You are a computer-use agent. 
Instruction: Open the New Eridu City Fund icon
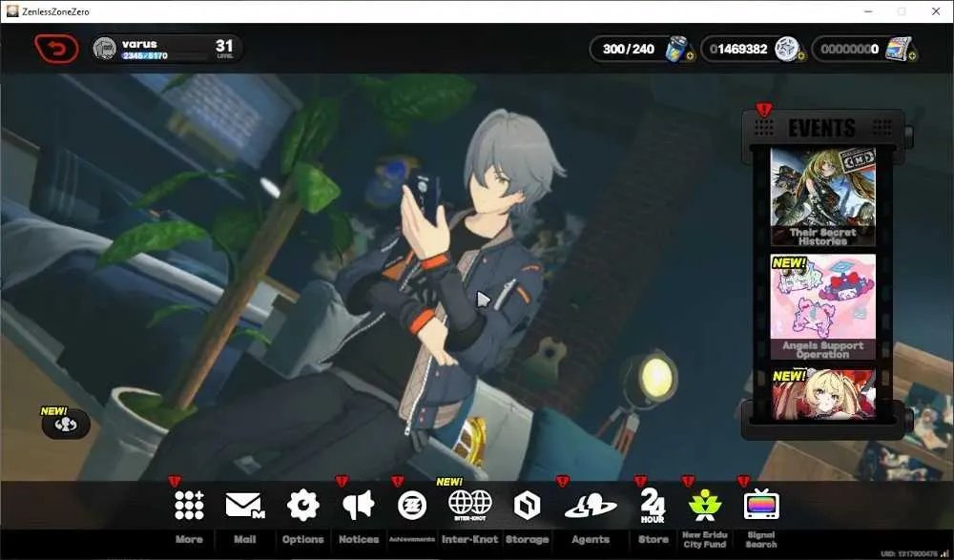click(x=705, y=506)
